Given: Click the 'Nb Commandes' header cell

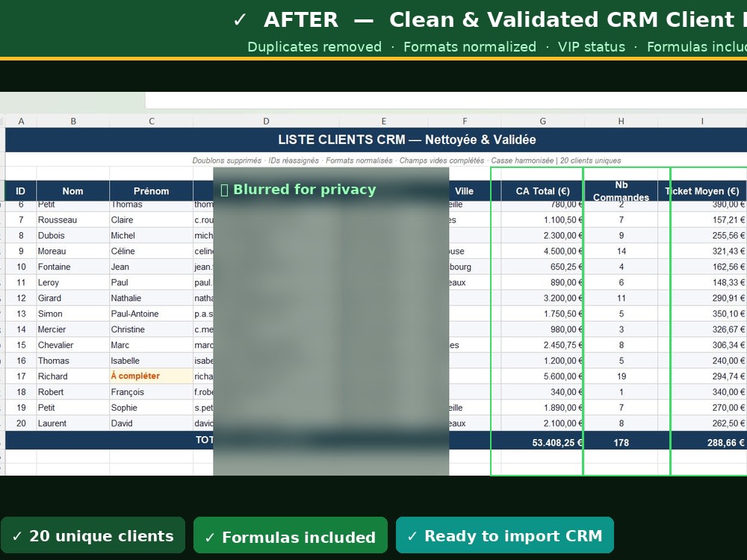Looking at the screenshot, I should coord(621,191).
